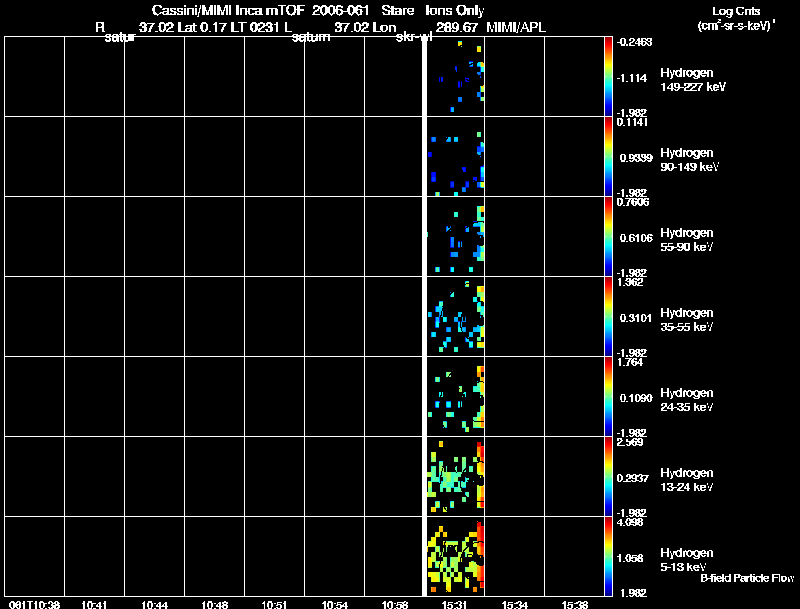This screenshot has height=609, width=800.
Task: Click the Cassini/MIMI Inca mTOF title text
Action: click(228, 10)
